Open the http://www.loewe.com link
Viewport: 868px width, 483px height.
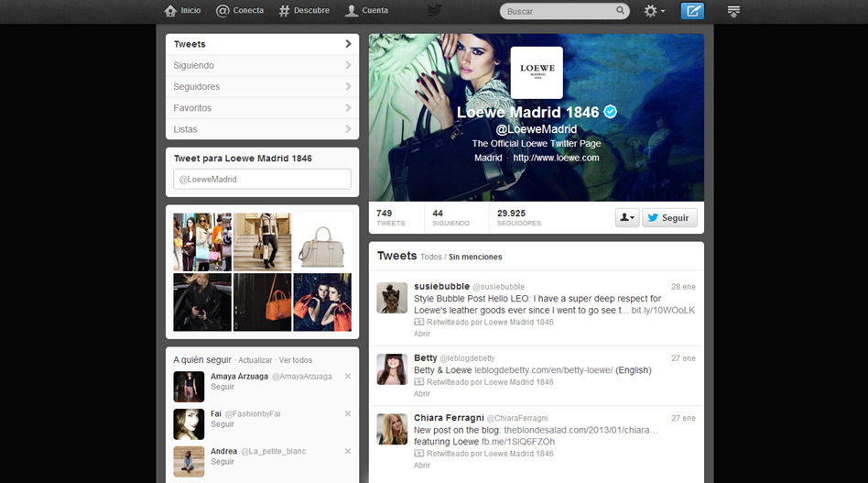[x=556, y=158]
